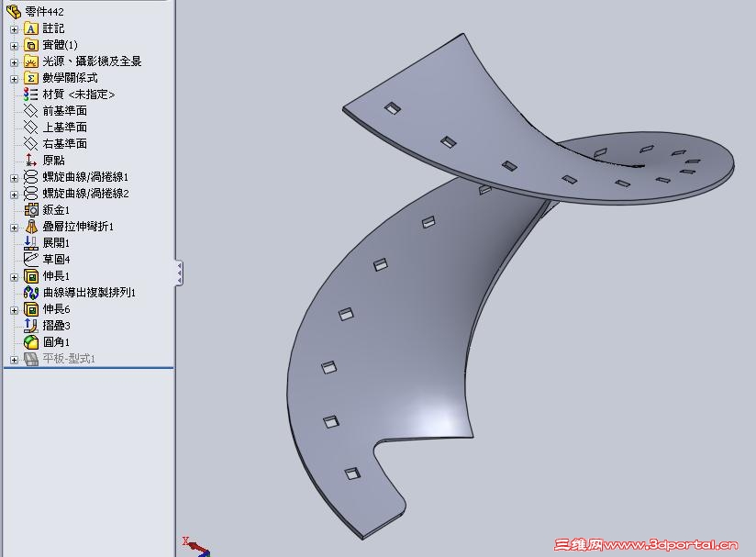
Task: Expand the 伸長1 tree node
Action: (14, 277)
